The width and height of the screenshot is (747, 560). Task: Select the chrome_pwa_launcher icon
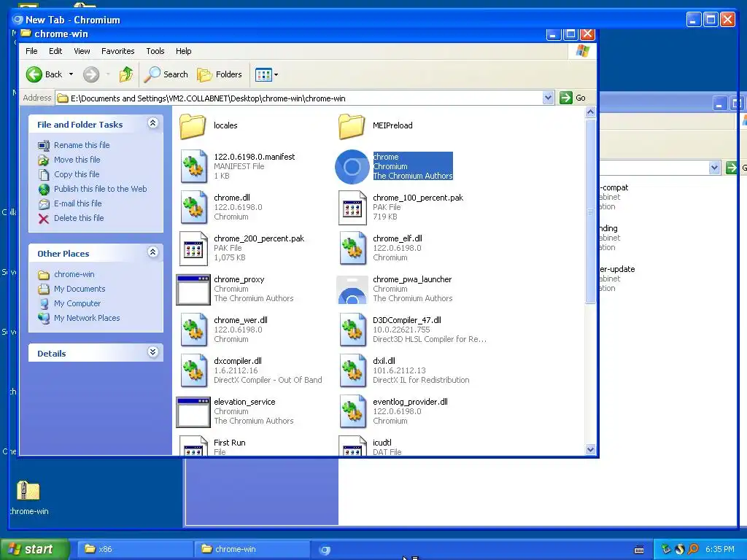(352, 289)
